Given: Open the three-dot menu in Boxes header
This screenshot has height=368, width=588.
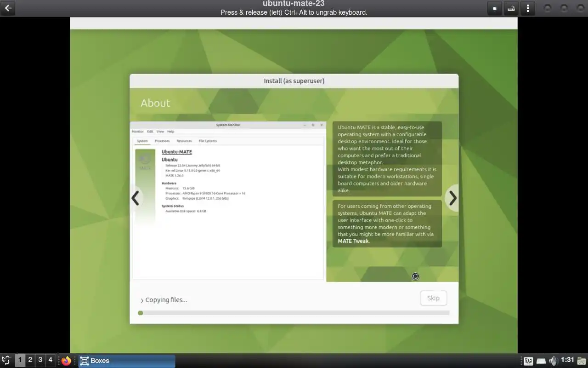Looking at the screenshot, I should pos(528,8).
